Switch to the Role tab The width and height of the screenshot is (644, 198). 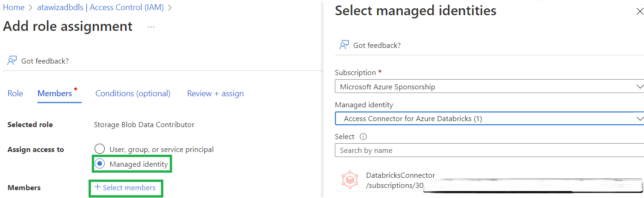15,93
